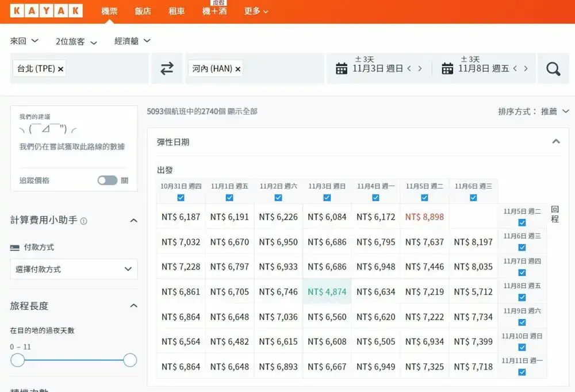575x392 pixels.
Task: Toggle the 追蹤價格 switch
Action: pos(108,180)
